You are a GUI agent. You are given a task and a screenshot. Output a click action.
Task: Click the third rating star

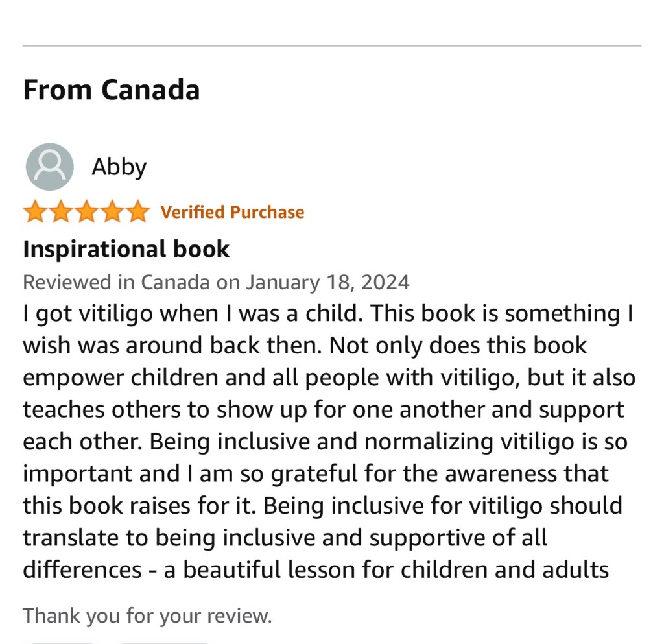point(86,212)
